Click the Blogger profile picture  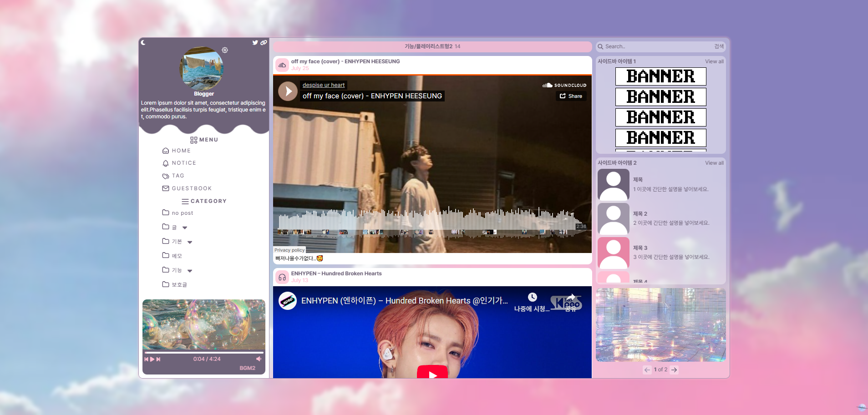(201, 68)
